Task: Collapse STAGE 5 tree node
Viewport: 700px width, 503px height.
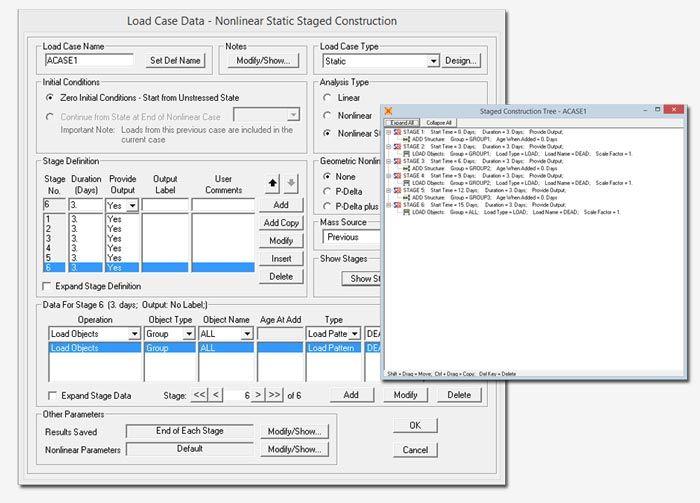Action: click(x=388, y=190)
